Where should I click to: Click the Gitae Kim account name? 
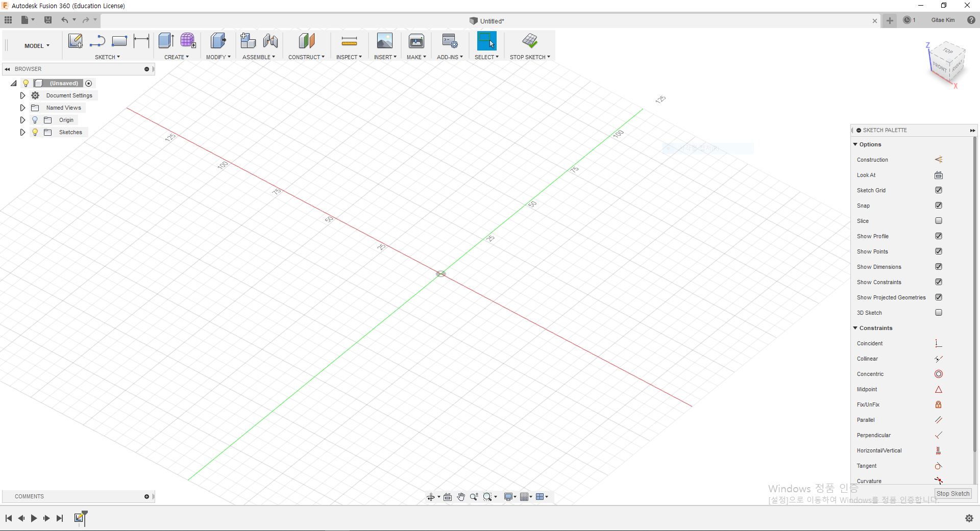tap(943, 20)
